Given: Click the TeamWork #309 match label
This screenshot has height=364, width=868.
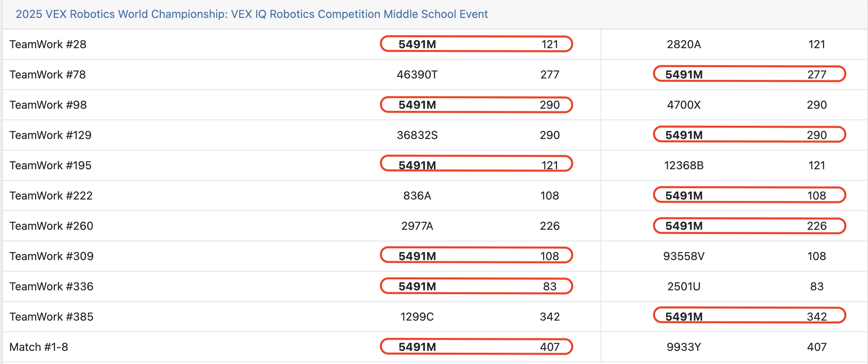Looking at the screenshot, I should 51,256.
